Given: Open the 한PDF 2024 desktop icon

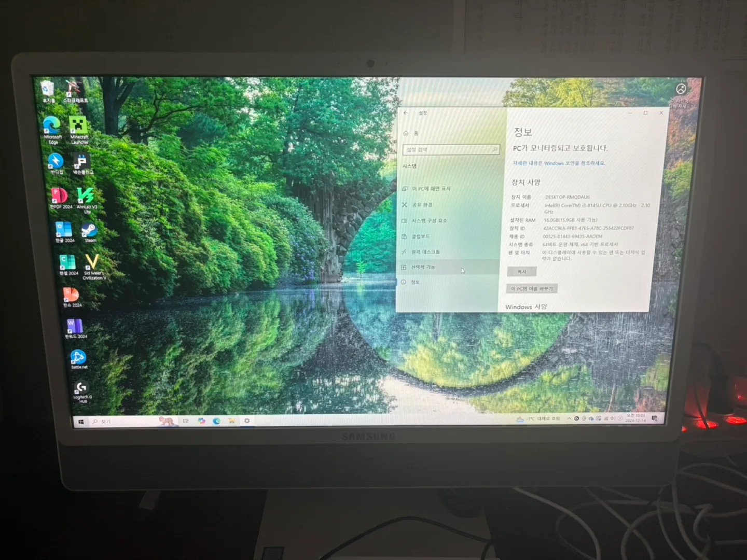Looking at the screenshot, I should pyautogui.click(x=60, y=198).
